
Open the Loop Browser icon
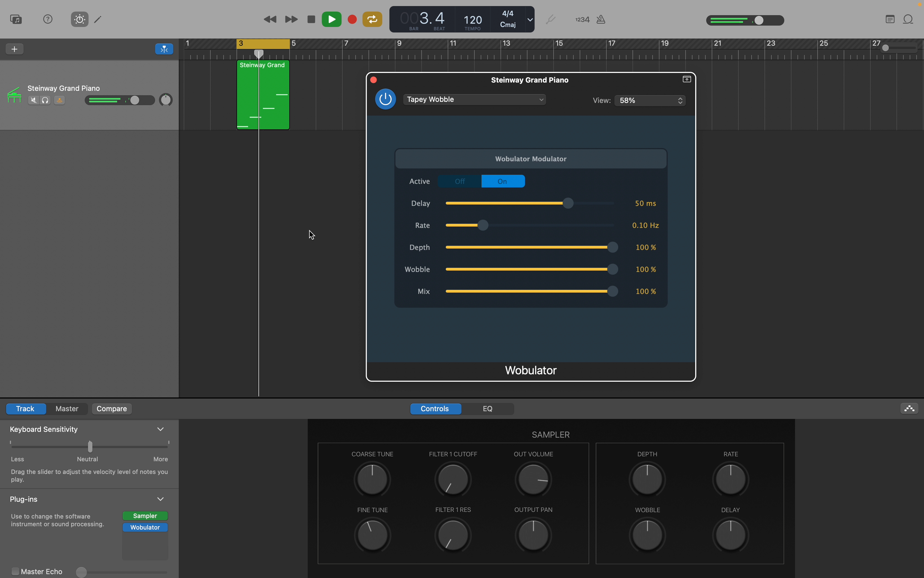[x=908, y=20]
